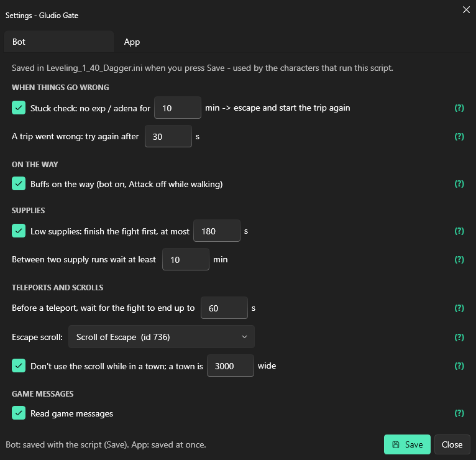This screenshot has height=460, width=476.
Task: Click the Don't use the scroll label
Action: click(x=117, y=366)
